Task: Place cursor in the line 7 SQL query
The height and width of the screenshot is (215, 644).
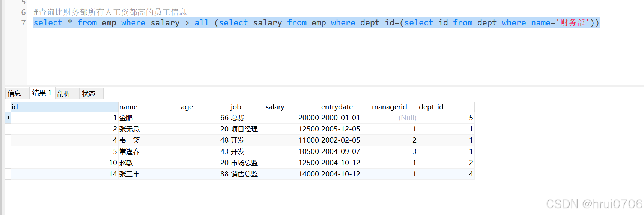Action: point(316,23)
